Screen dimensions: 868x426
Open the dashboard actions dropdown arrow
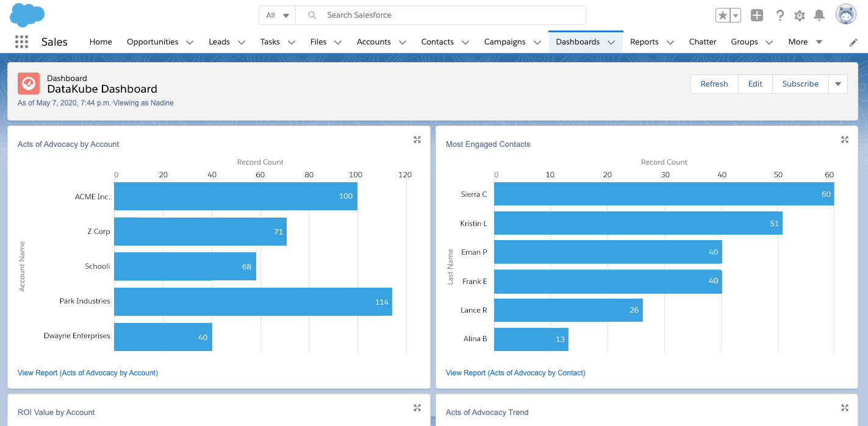[838, 84]
